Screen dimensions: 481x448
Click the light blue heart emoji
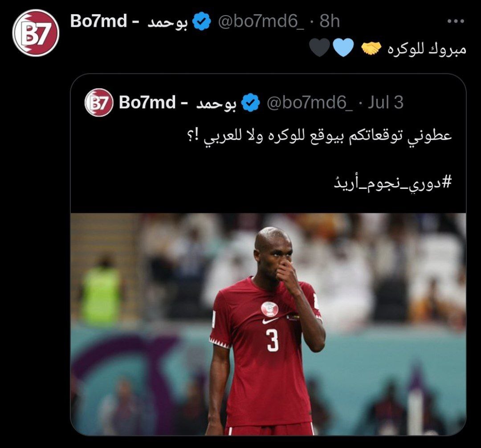click(x=343, y=48)
